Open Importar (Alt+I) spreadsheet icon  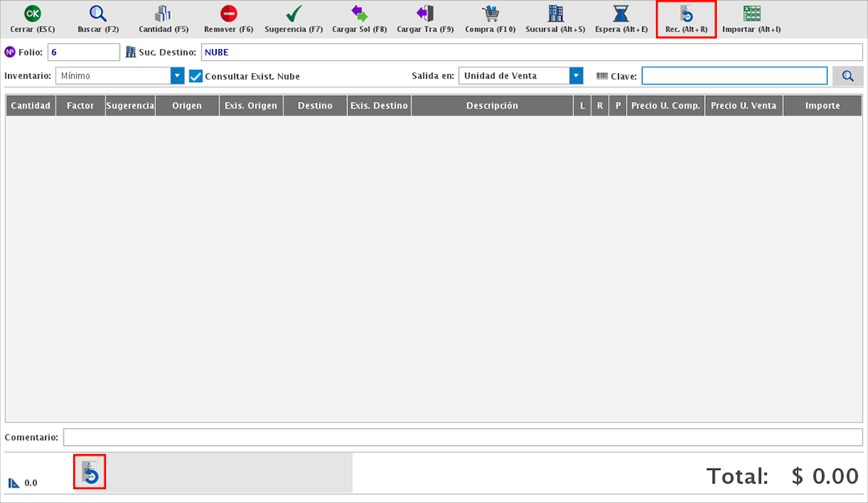point(751,14)
